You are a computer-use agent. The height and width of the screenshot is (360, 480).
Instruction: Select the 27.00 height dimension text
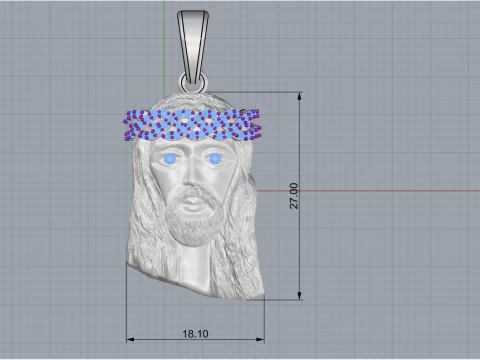[x=294, y=196]
